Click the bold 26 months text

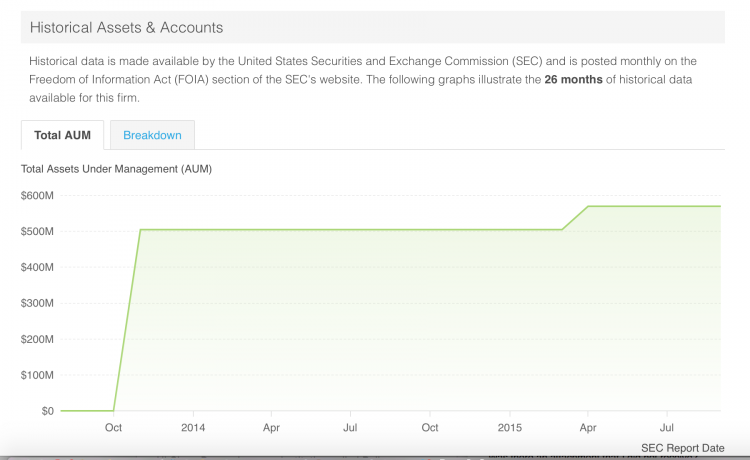click(x=573, y=79)
